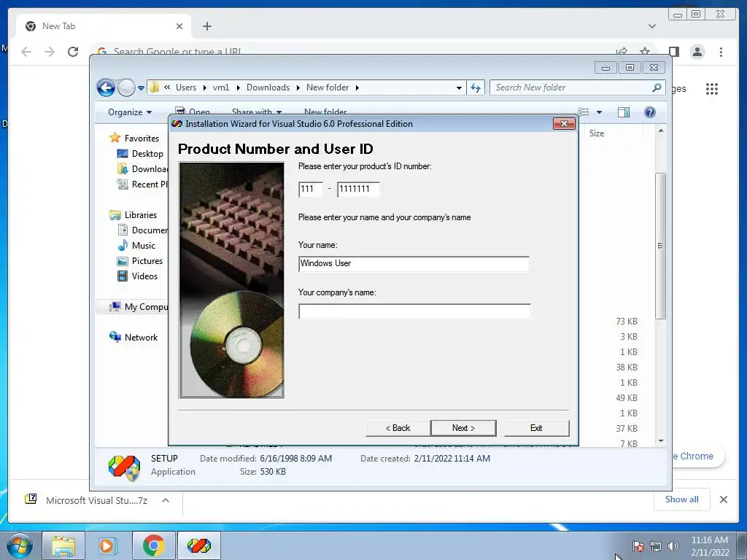Viewport: 747px width, 560px height.
Task: Open the Documents library
Action: pyautogui.click(x=142, y=230)
